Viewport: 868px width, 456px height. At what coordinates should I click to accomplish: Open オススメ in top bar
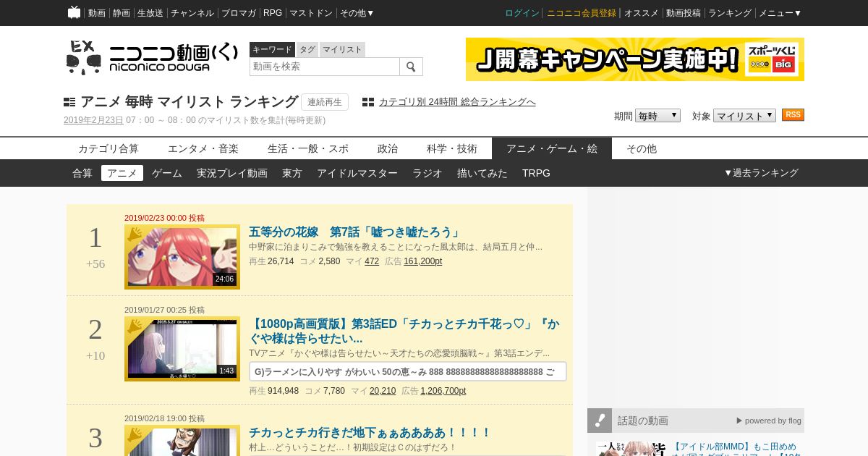tap(642, 13)
